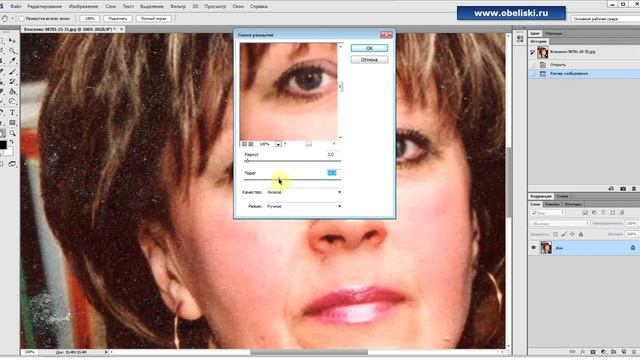The height and width of the screenshot is (360, 640).
Task: Hide the Фон layer with eye icon
Action: (x=533, y=248)
